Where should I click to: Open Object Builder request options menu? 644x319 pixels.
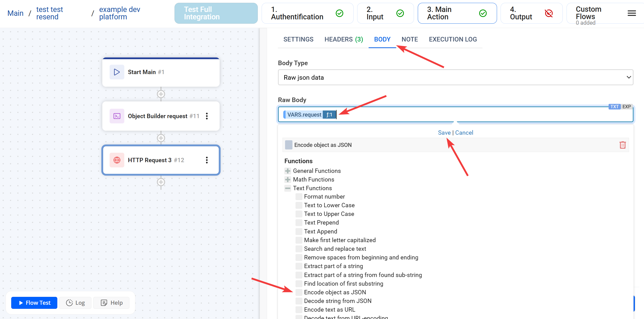[x=207, y=116]
